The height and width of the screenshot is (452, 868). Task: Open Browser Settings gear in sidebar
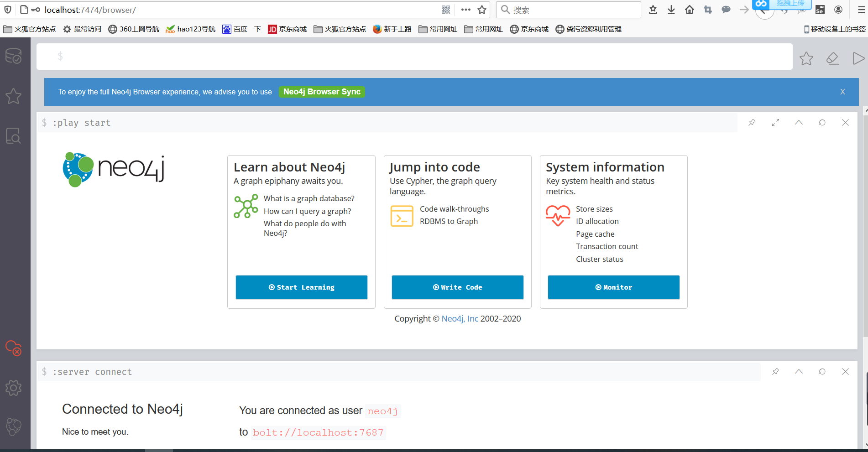[14, 388]
